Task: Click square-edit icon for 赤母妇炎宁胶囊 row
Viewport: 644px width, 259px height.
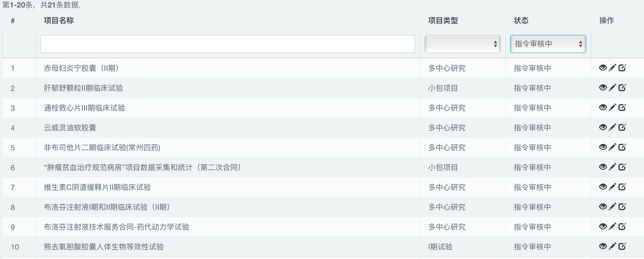Action: pos(622,68)
